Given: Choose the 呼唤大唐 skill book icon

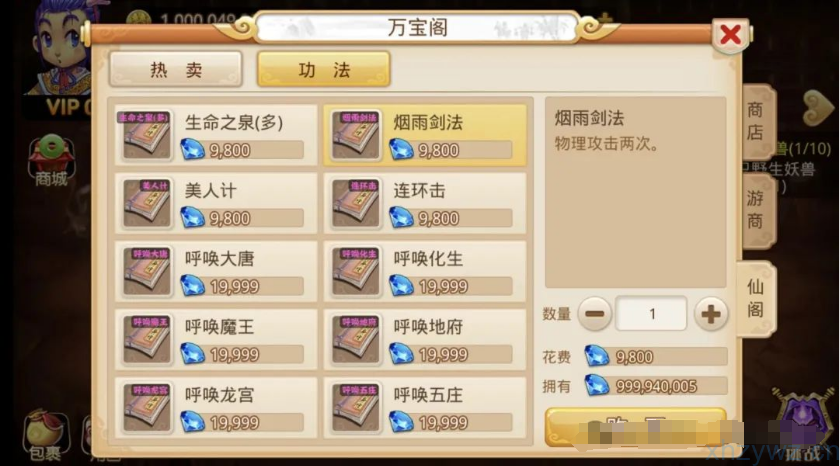Looking at the screenshot, I should (146, 272).
